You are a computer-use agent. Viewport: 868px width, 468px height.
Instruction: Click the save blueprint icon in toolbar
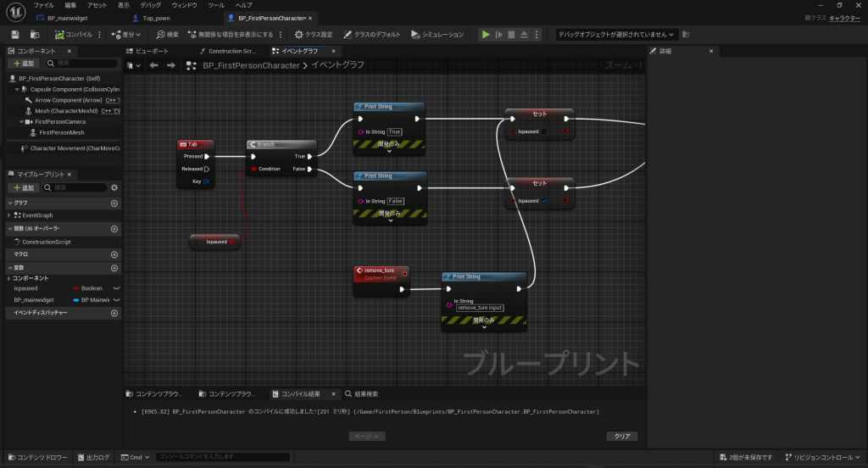[x=15, y=35]
